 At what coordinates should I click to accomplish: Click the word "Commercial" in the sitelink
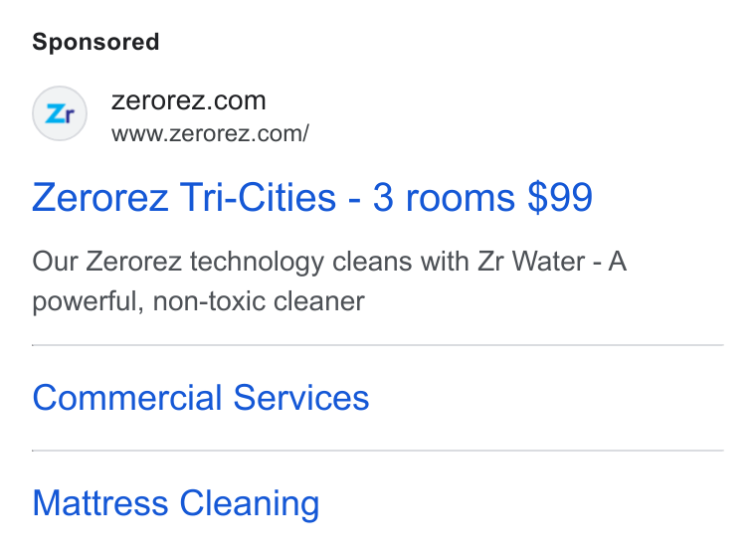click(x=127, y=398)
